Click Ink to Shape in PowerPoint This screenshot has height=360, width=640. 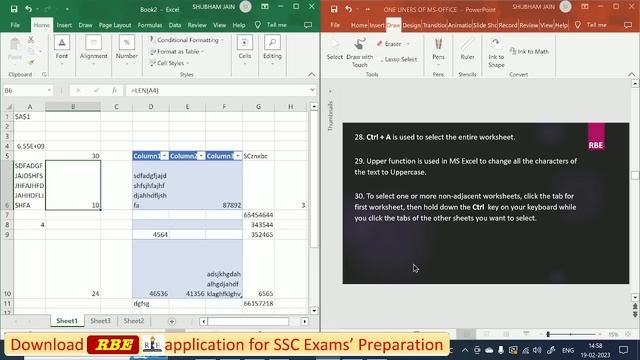pos(496,53)
